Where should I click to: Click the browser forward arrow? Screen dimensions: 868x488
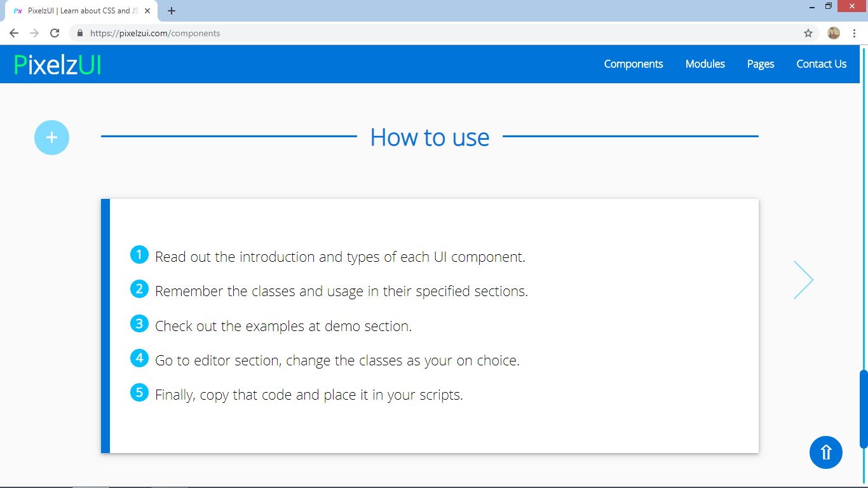(34, 33)
